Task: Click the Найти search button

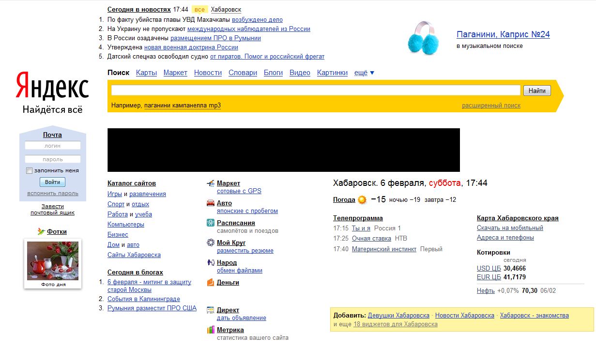Action: click(537, 91)
